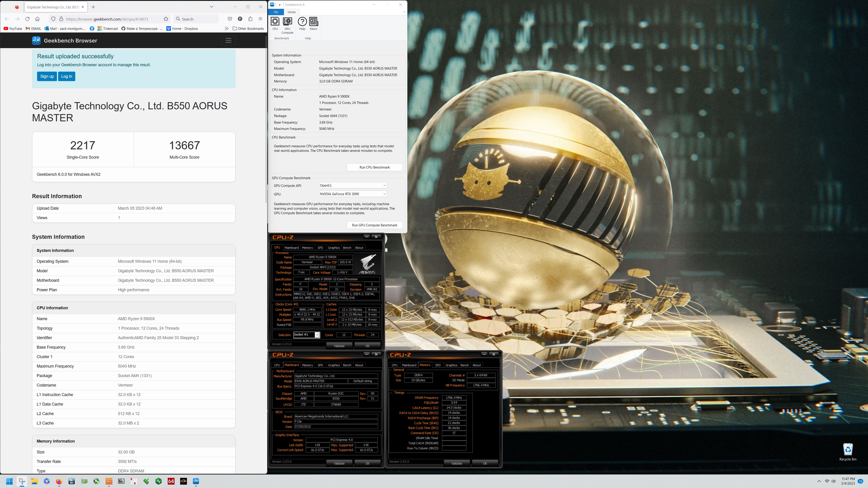Screen dimensions: 868x488
Task: Open AORUS CPU-Z taskbar icon
Action: click(109, 481)
